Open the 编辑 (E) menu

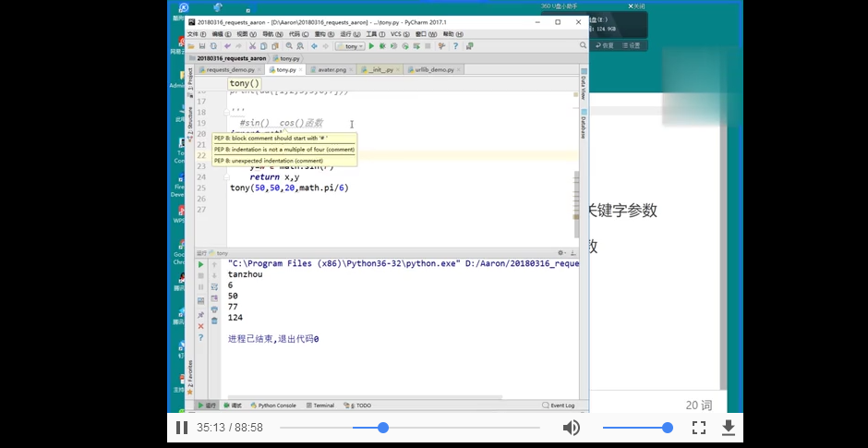coord(222,34)
